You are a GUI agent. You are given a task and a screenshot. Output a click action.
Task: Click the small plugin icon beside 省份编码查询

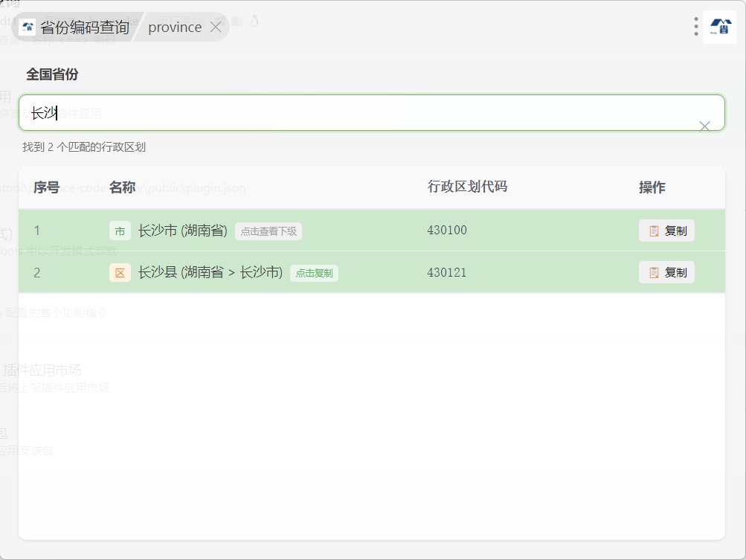pos(28,28)
